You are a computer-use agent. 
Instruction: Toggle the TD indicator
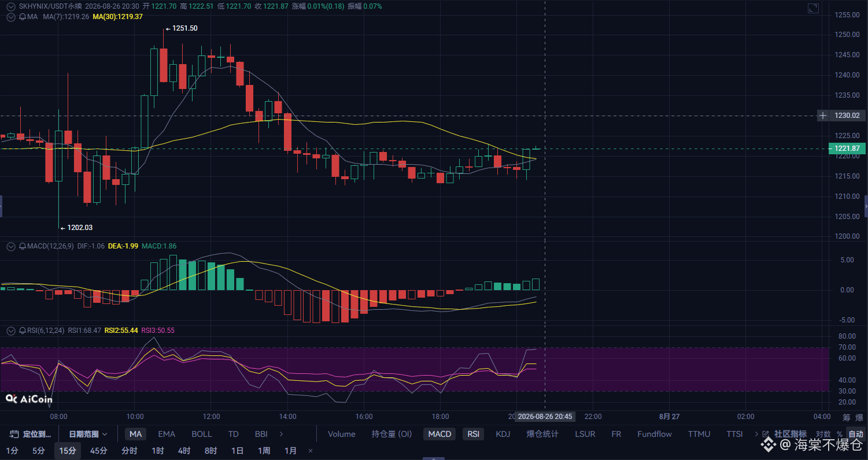click(233, 434)
